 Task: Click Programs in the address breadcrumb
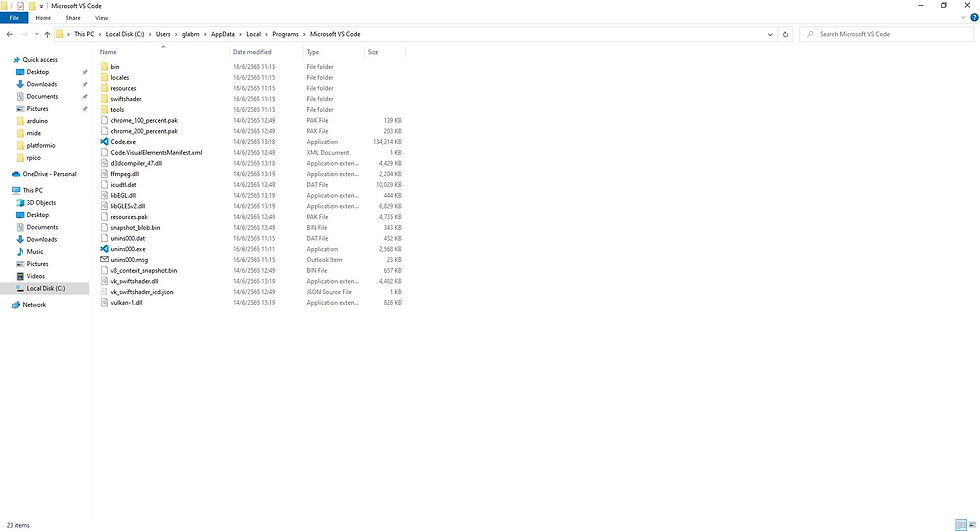click(285, 34)
